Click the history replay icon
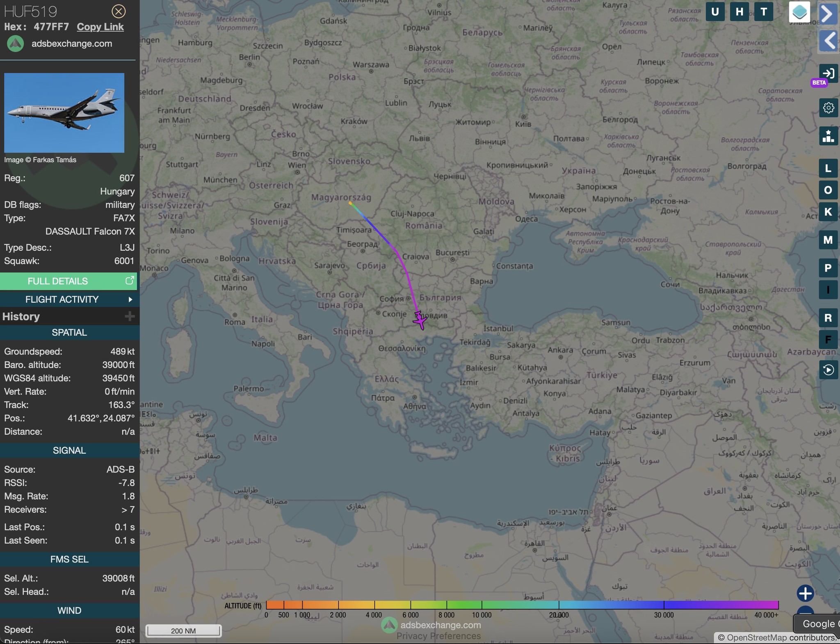 click(828, 370)
